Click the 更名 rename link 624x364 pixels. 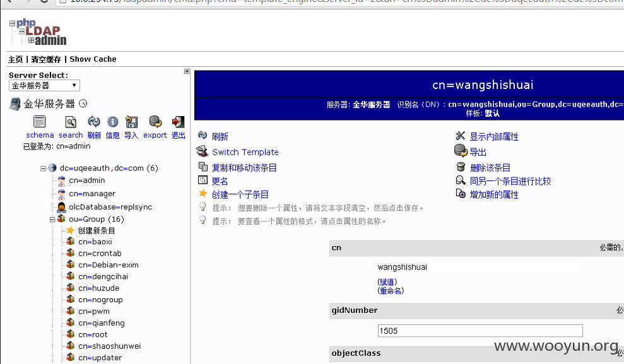click(220, 182)
